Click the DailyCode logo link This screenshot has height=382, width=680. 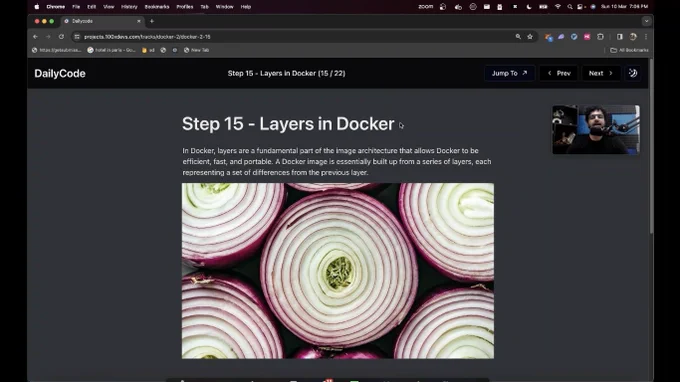(60, 73)
